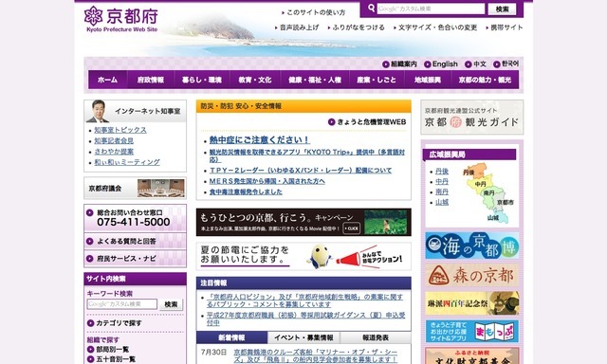Open the 京都観光ガイド banner

[472, 118]
